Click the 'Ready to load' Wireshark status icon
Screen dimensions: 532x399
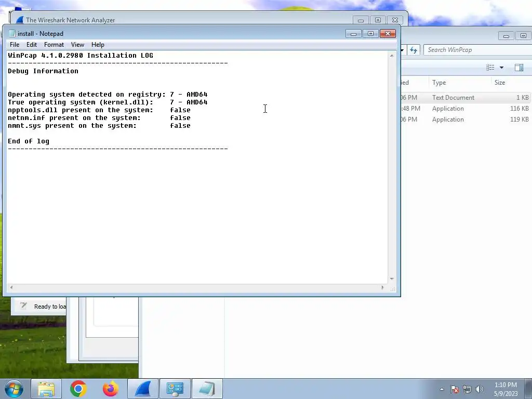point(23,305)
